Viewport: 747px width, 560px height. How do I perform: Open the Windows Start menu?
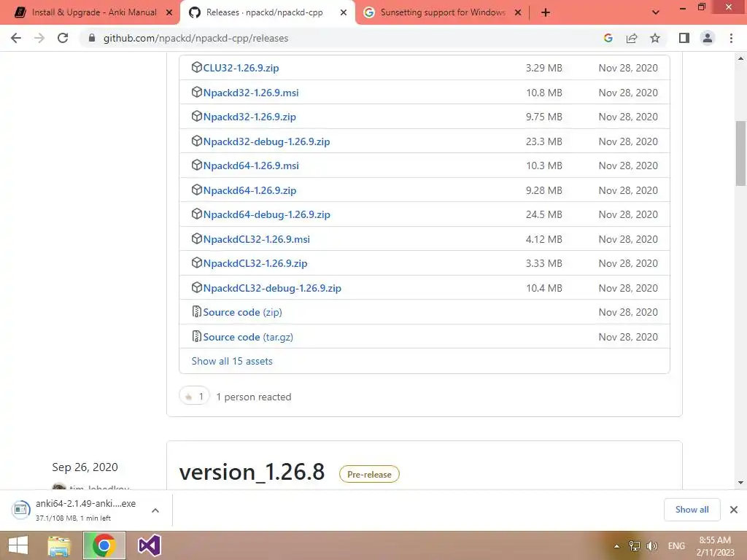[x=18, y=545]
